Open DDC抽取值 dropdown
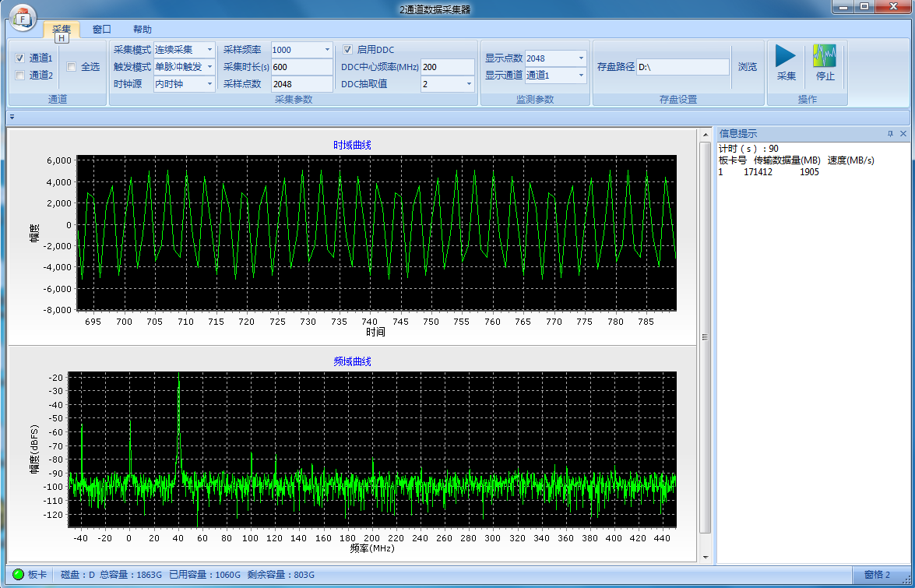915x588 pixels. [469, 84]
